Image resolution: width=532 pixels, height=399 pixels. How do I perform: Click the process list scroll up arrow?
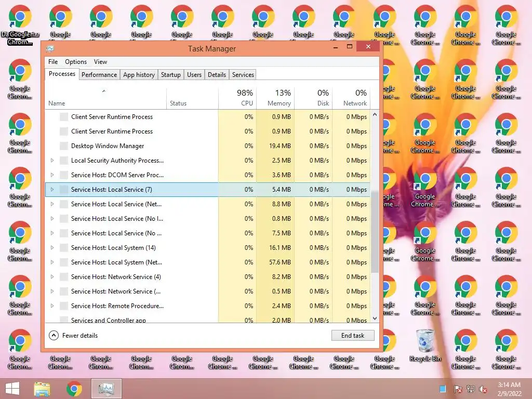(375, 115)
